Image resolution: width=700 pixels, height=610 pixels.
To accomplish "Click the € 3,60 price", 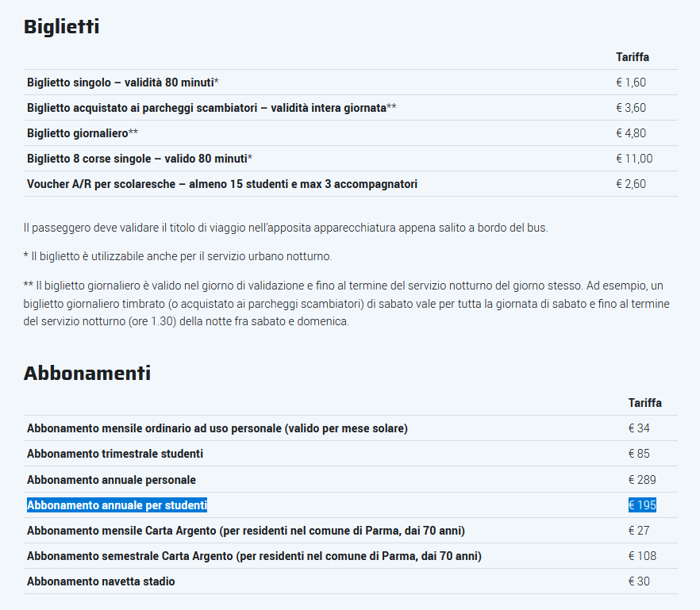I will [631, 108].
